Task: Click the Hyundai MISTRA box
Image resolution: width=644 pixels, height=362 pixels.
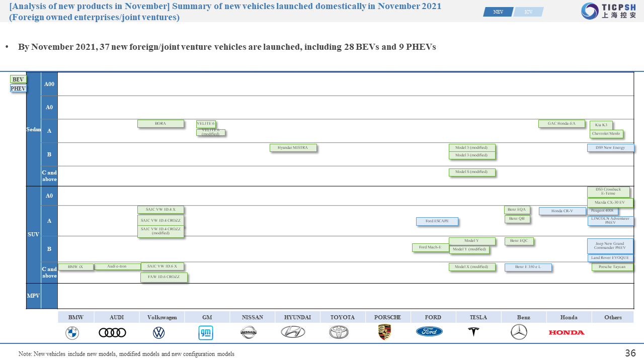Action: (x=293, y=148)
